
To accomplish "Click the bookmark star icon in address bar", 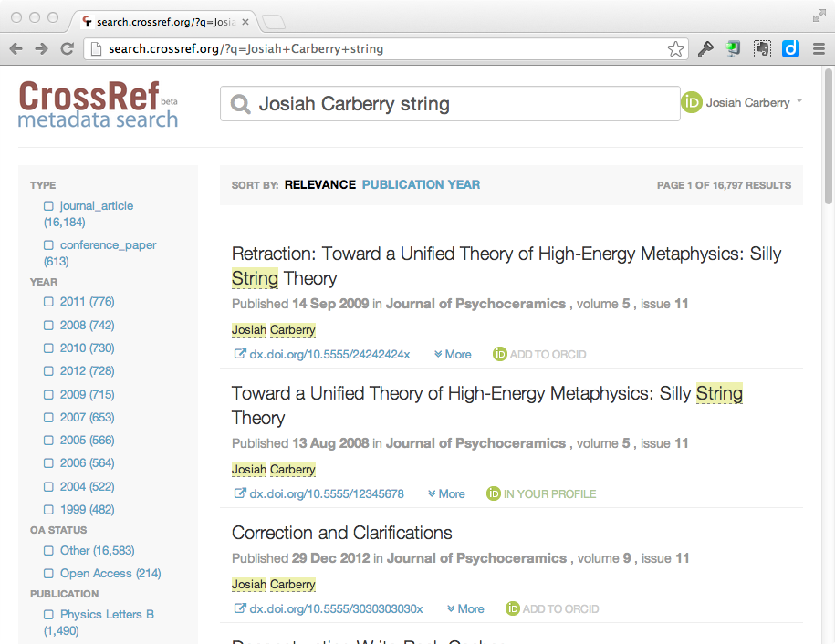I will point(675,49).
